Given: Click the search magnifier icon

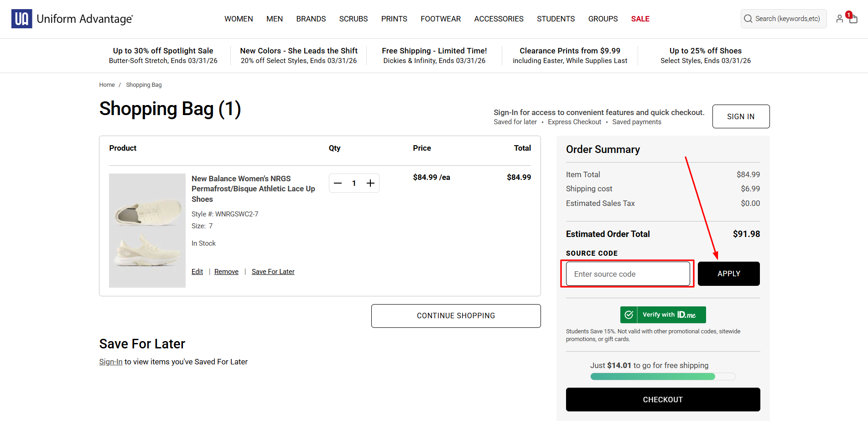Looking at the screenshot, I should tap(748, 19).
